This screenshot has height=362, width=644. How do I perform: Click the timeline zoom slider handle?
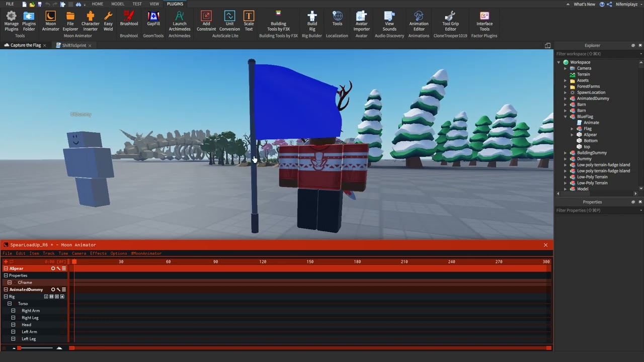point(19,348)
